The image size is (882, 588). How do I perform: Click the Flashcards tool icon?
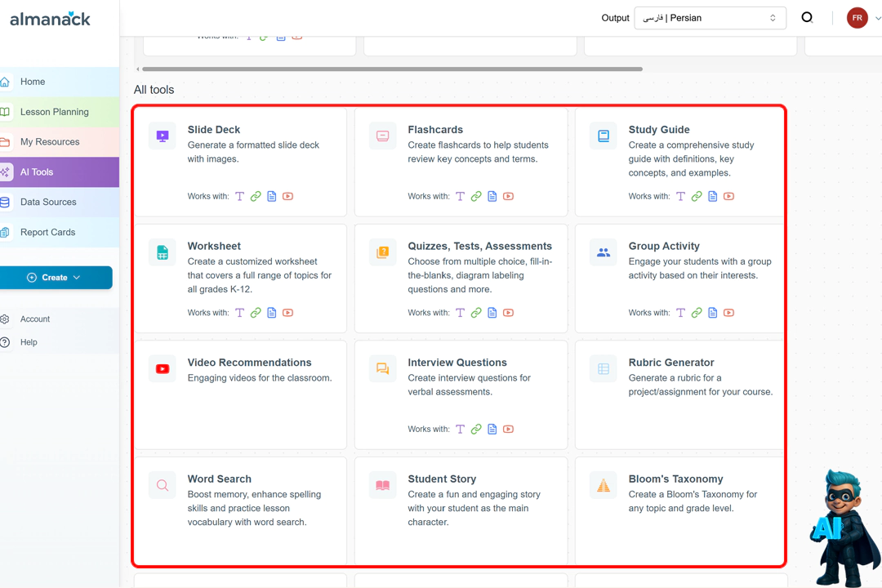382,136
